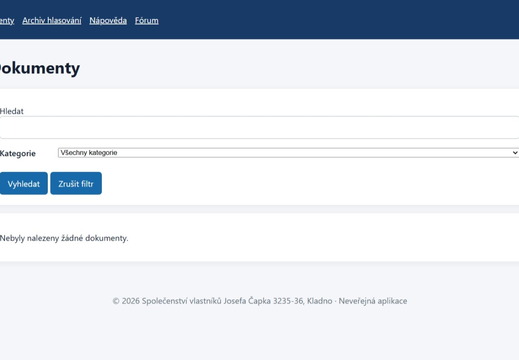The height and width of the screenshot is (360, 519).
Task: Select the 'Nebyly nalezeny žádné dokumenty.' message
Action: (64, 238)
